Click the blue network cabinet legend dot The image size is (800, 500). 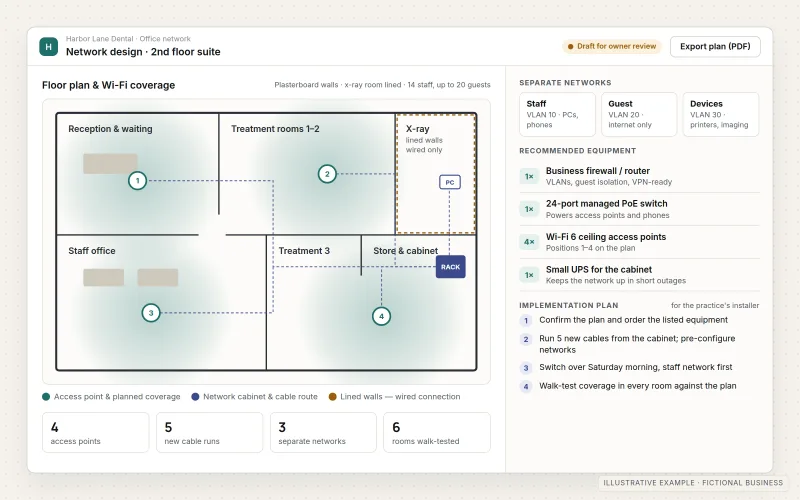click(x=195, y=397)
